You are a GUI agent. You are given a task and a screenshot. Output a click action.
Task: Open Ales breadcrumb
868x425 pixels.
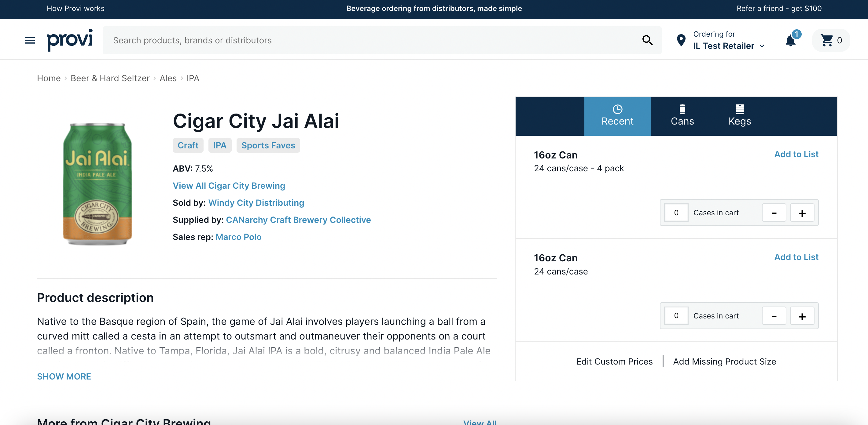[x=168, y=78]
